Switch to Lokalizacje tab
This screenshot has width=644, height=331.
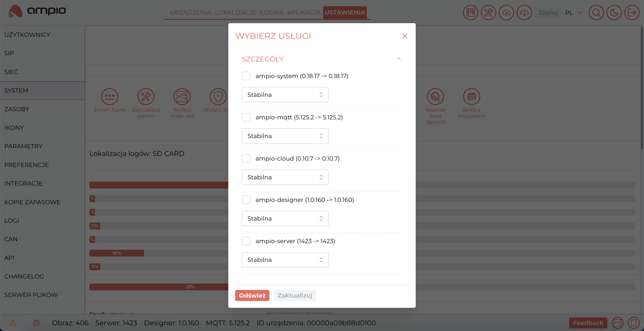(x=236, y=12)
